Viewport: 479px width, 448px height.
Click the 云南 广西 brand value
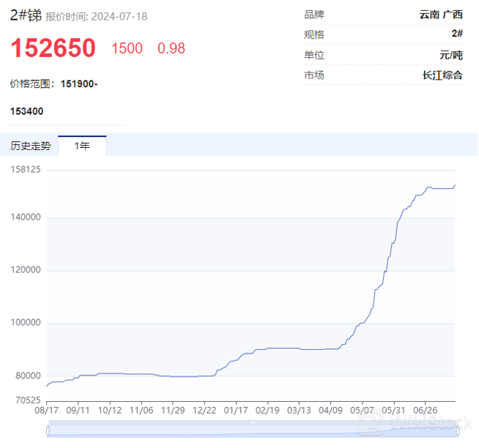click(x=441, y=15)
